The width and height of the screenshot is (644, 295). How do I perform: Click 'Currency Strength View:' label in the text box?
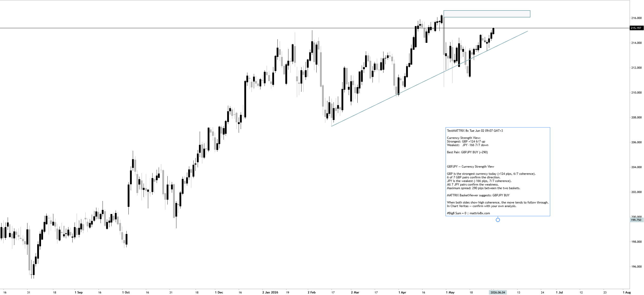click(x=464, y=138)
